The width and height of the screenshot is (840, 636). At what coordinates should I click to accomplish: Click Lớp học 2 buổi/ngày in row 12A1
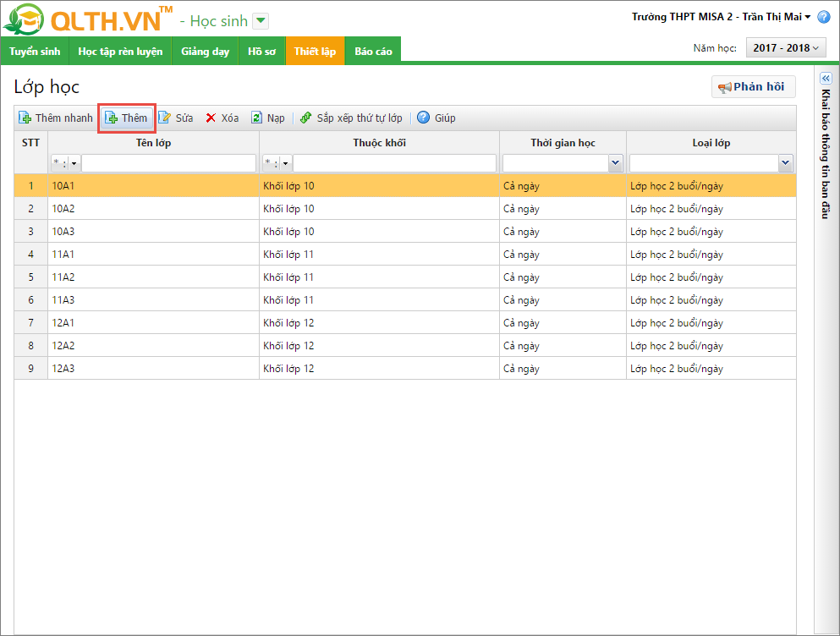click(x=677, y=323)
